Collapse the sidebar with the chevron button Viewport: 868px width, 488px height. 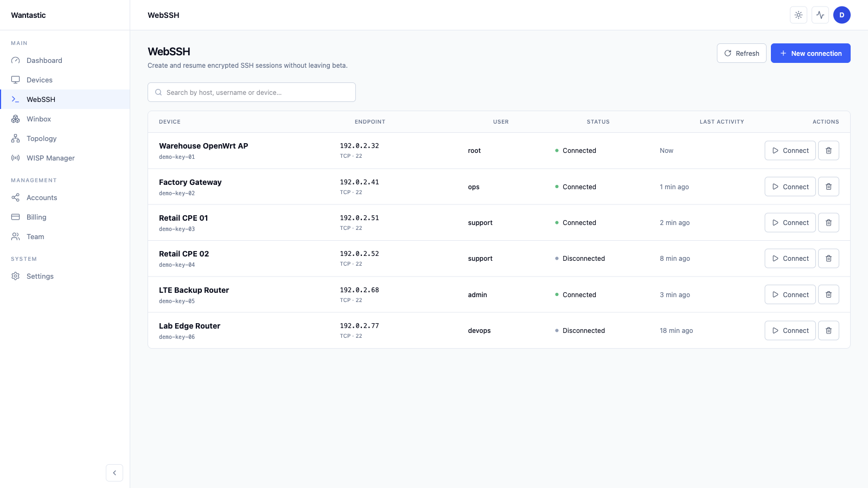pyautogui.click(x=114, y=473)
